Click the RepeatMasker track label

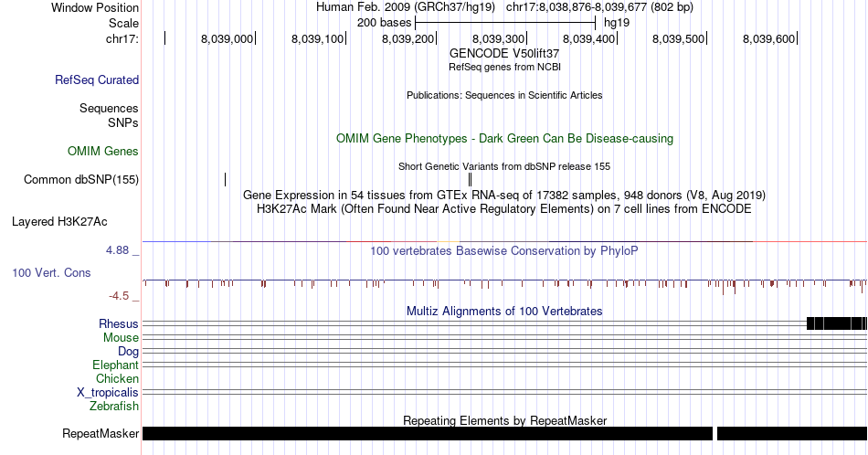(x=101, y=433)
